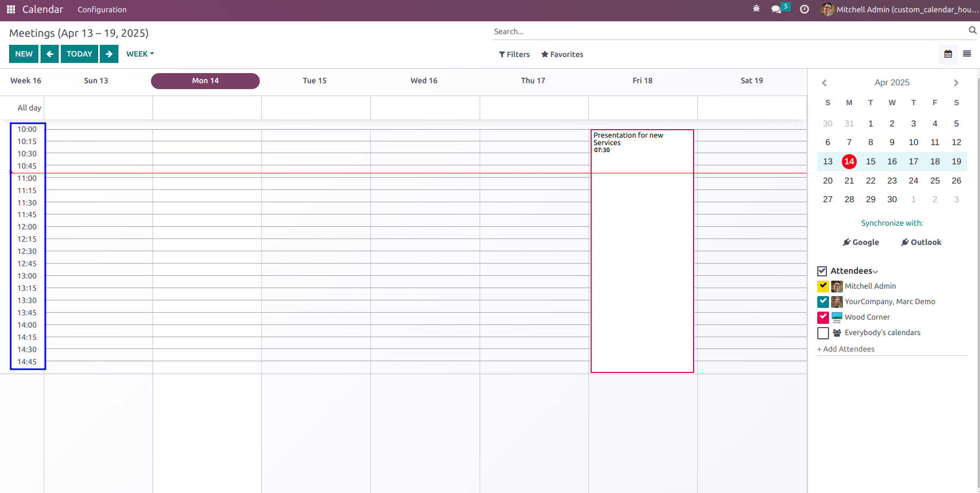Switch to calendar view icon

coord(948,54)
